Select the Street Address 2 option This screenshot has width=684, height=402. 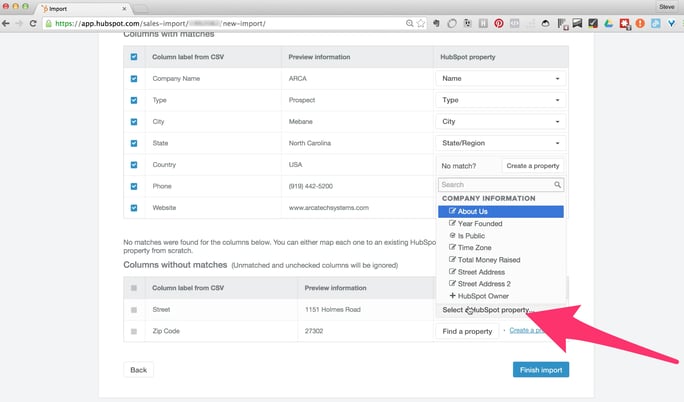coord(501,284)
